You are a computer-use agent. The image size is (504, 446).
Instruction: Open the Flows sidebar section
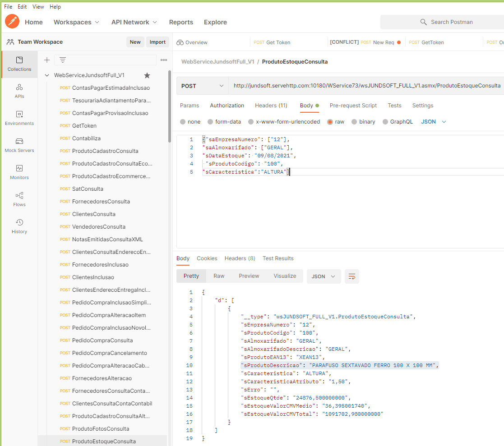19,199
